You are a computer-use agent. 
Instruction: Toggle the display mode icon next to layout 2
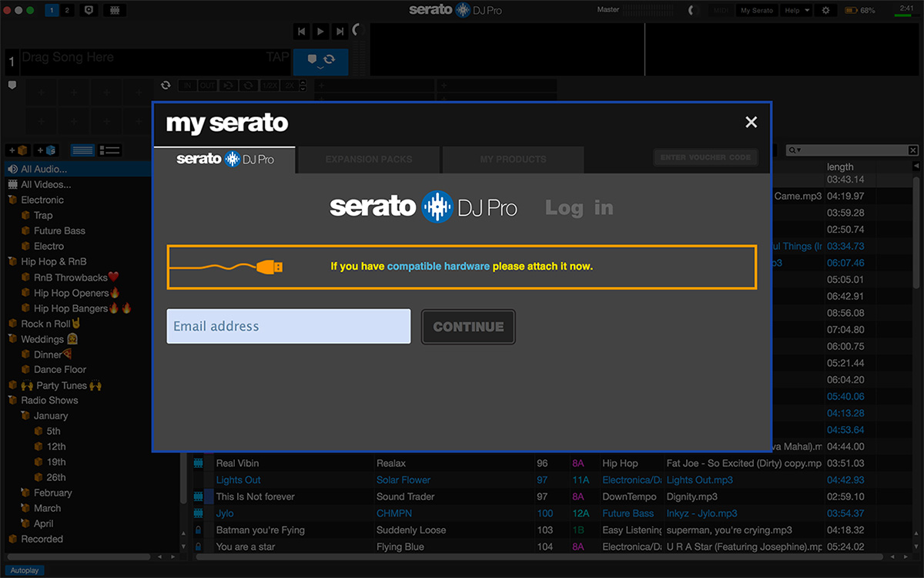click(x=89, y=10)
